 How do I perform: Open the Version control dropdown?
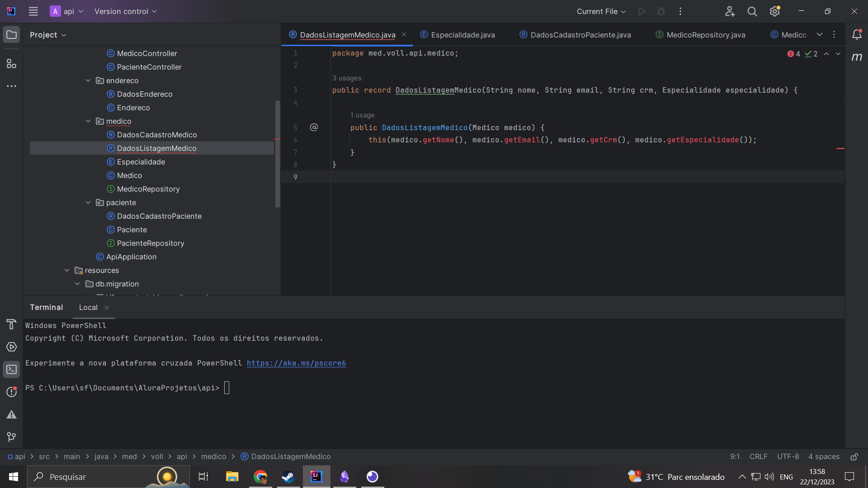[x=125, y=11]
